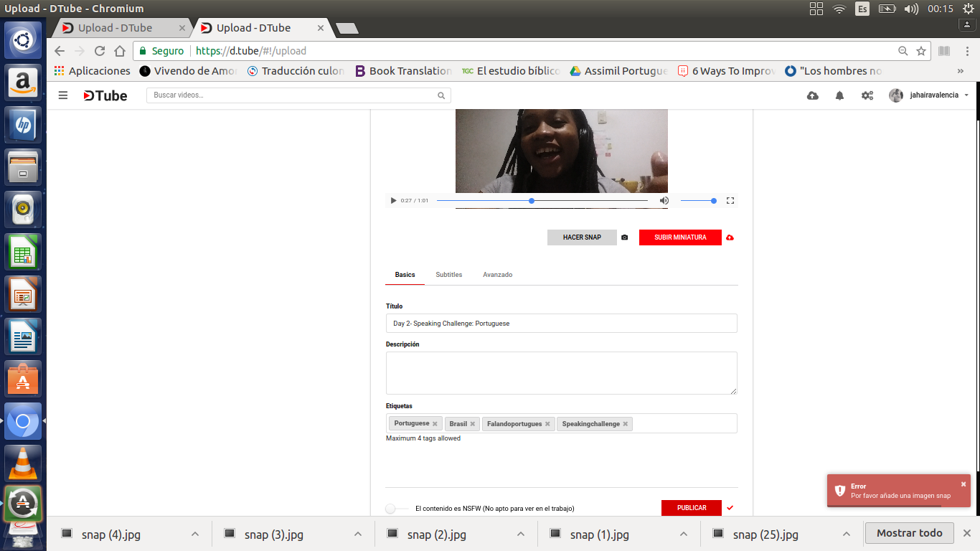Seek on the video progress bar
This screenshot has width=980, height=551.
(542, 201)
